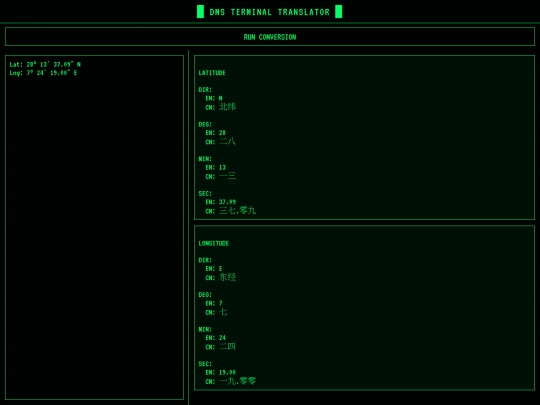Click the DEG: label under LATITUDE

pos(205,124)
